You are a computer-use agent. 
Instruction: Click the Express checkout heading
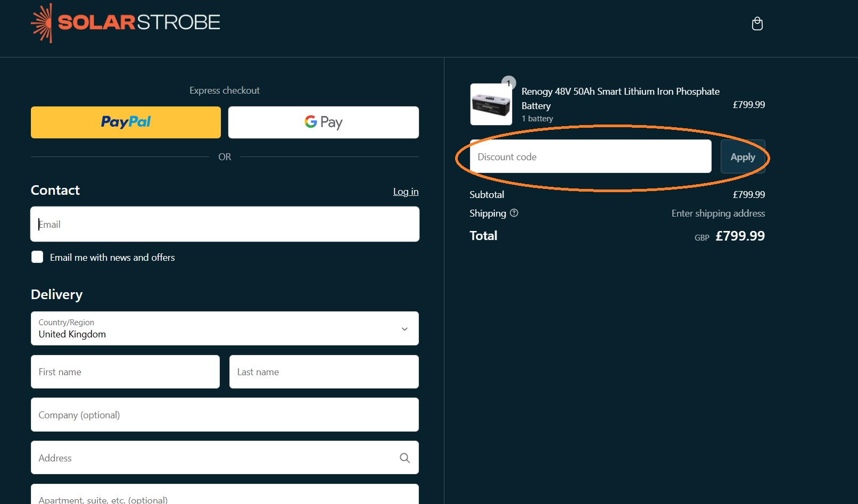(x=225, y=90)
